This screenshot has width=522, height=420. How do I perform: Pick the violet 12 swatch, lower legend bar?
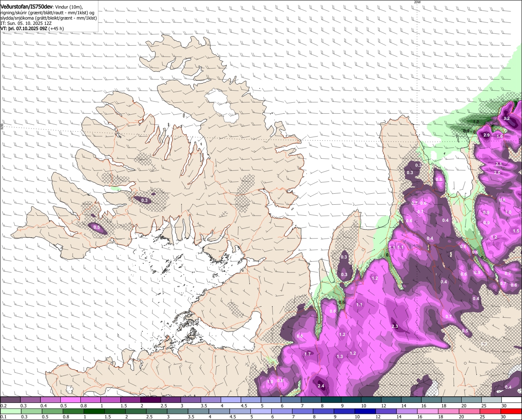386,411
